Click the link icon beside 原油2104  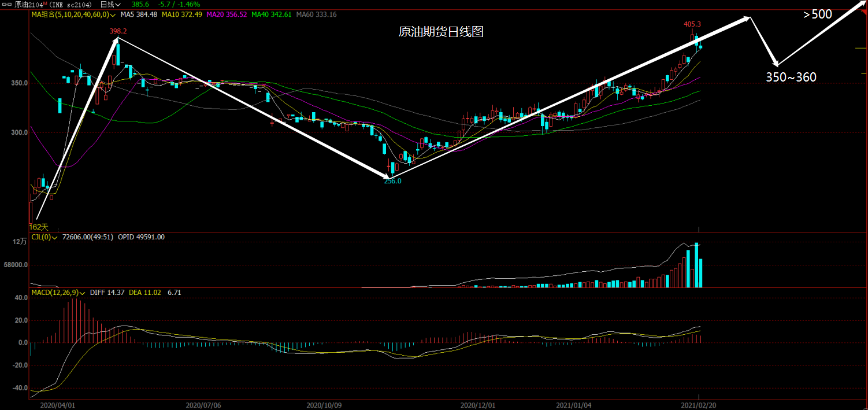[6, 4]
